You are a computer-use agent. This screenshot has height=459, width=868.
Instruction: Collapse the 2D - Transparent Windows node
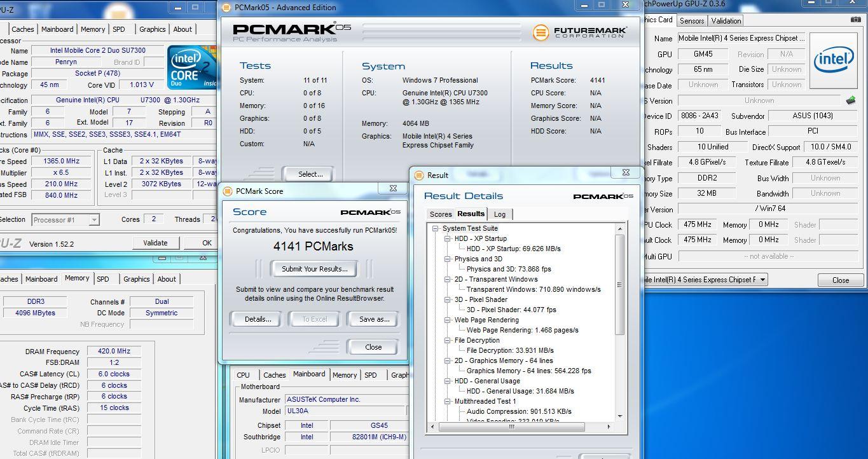(x=448, y=279)
